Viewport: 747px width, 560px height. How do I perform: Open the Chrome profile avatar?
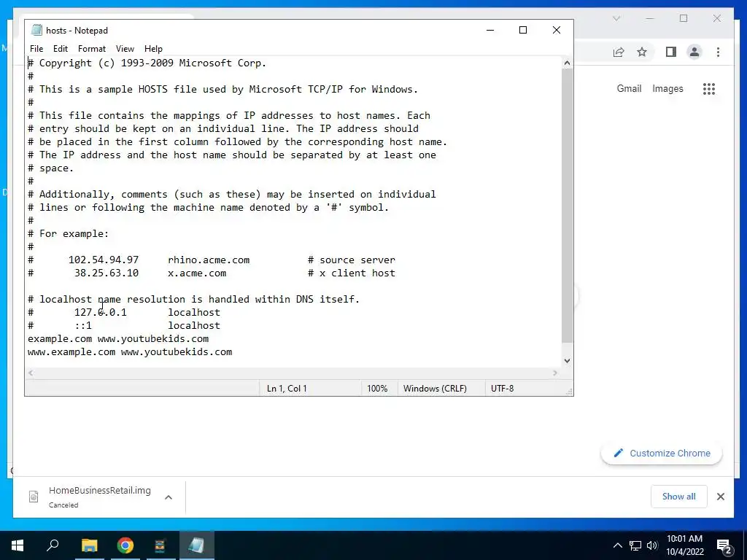694,52
